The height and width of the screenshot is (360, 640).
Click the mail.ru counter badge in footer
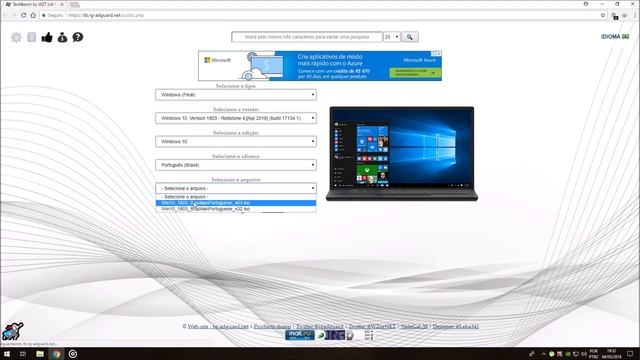click(299, 335)
